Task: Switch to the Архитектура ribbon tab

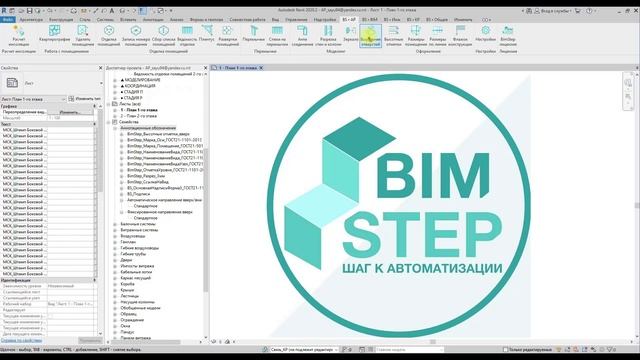Action: tap(31, 20)
